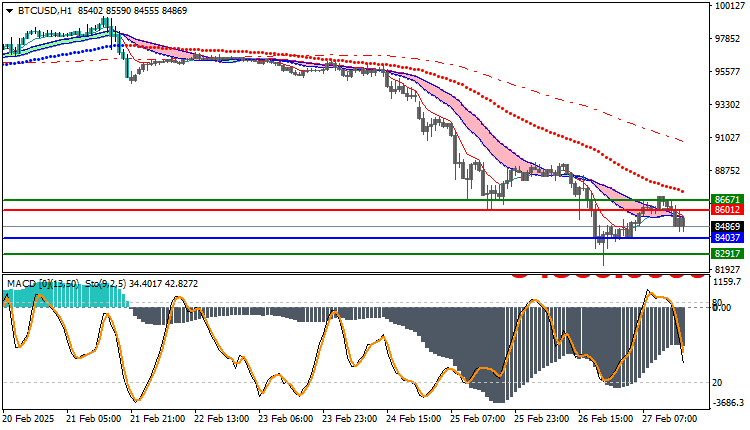Click the 100127 price scale value
This screenshot has height=430, width=750.
729,6
